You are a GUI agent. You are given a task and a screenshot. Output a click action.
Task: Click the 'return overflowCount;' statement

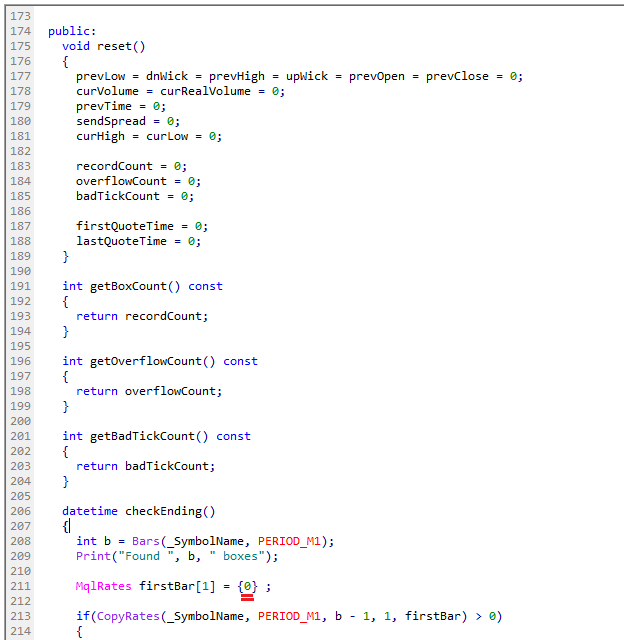tap(149, 391)
